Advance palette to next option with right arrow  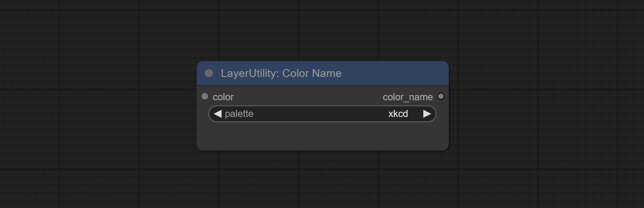coord(427,114)
